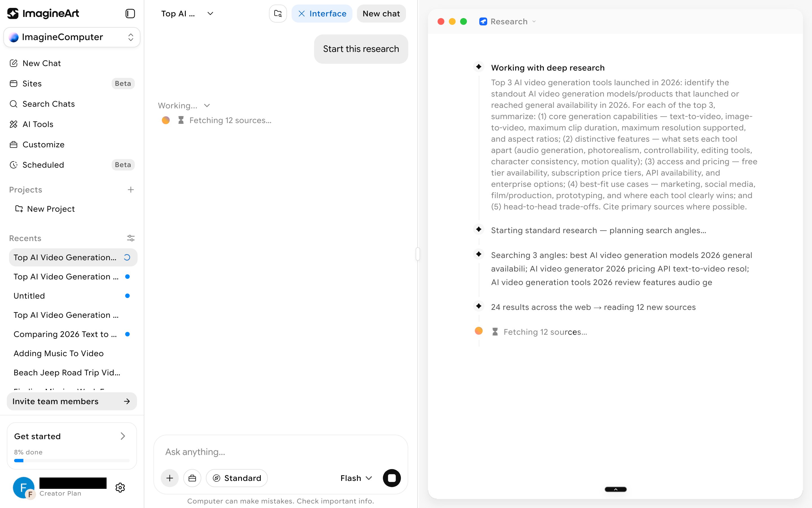Click the orange status dot in Research panel

479,331
